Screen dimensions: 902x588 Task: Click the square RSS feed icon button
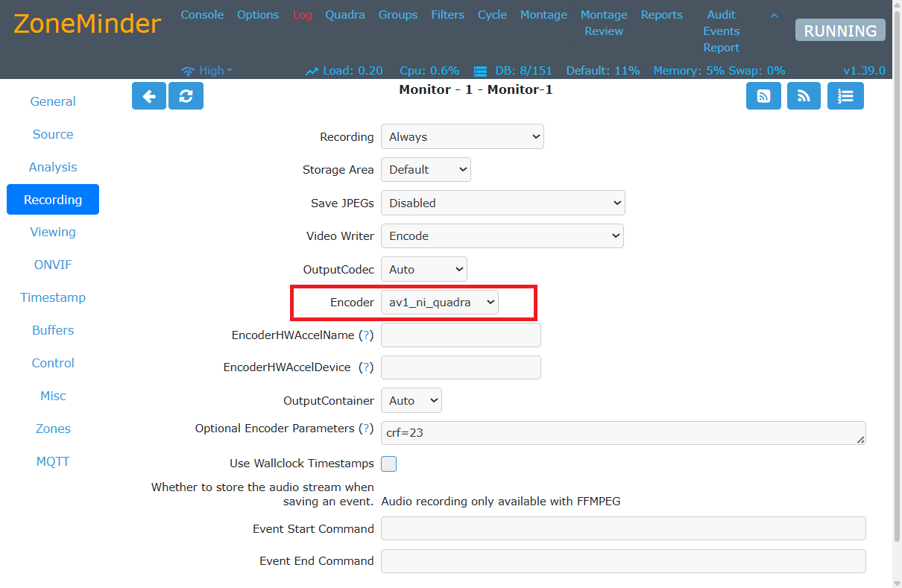point(763,96)
